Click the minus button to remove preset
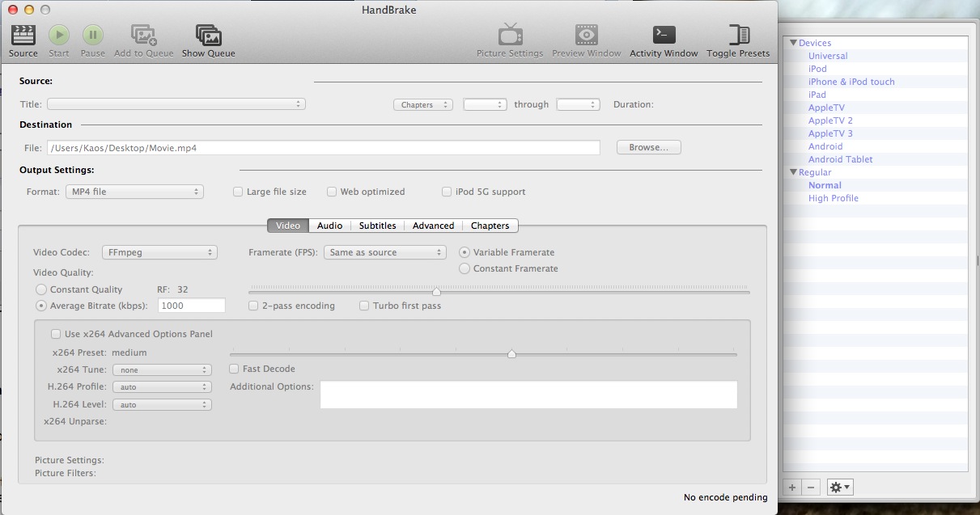980x515 pixels. (x=812, y=487)
